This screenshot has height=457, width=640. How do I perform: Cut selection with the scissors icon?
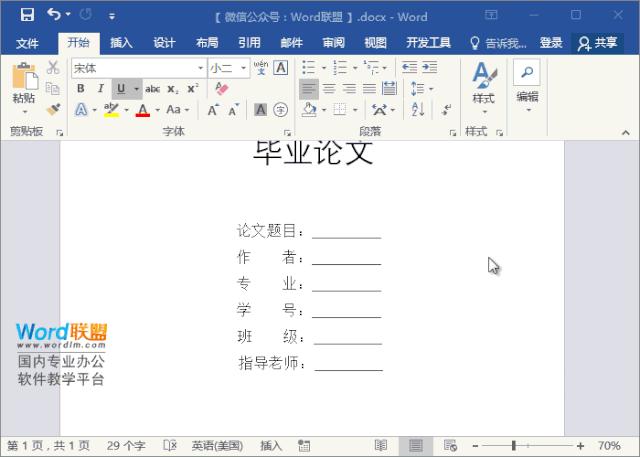pos(53,67)
